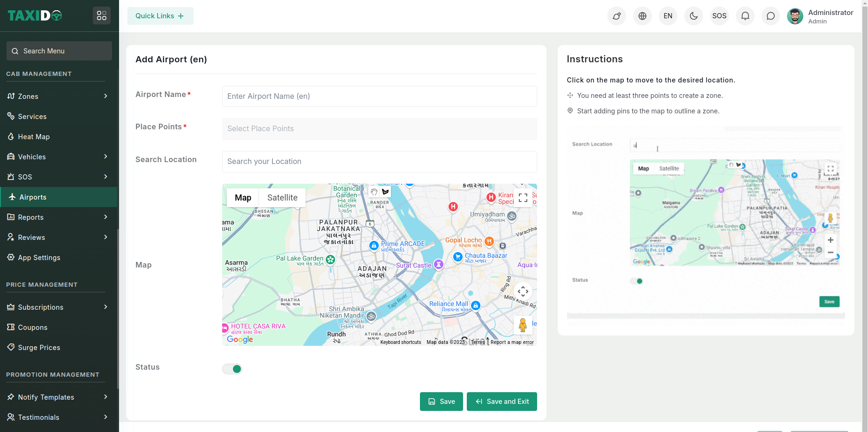
Task: Toggle dark mode with moon icon
Action: tap(694, 16)
